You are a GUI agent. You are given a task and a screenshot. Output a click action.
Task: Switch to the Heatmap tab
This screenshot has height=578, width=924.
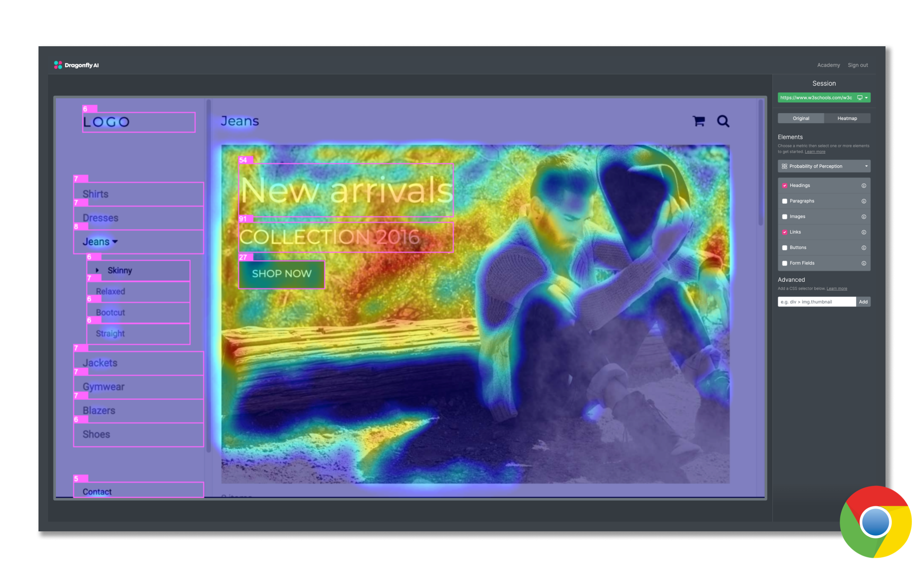[847, 118]
